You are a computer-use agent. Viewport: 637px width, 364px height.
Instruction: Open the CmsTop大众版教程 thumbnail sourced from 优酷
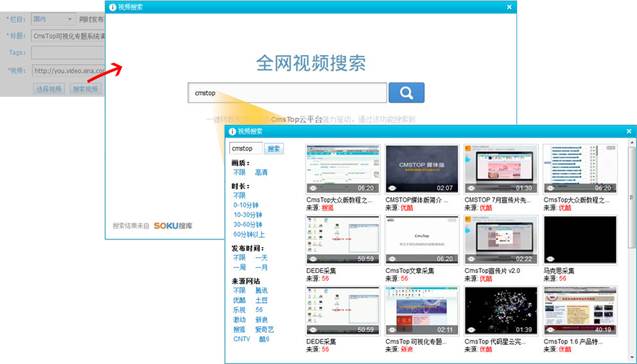pyautogui.click(x=580, y=169)
